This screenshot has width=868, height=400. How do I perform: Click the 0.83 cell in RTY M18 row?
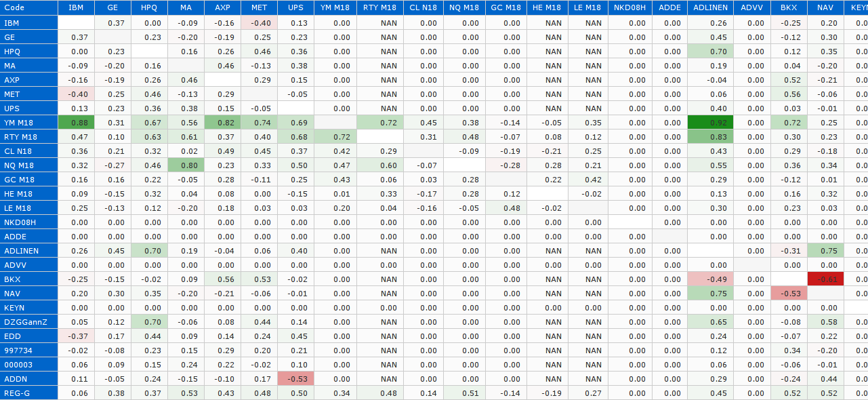[x=711, y=137]
